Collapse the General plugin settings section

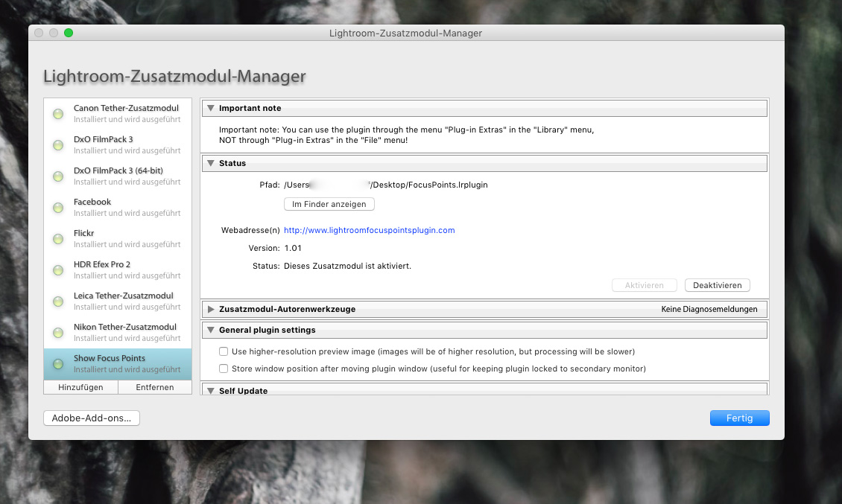pos(211,330)
